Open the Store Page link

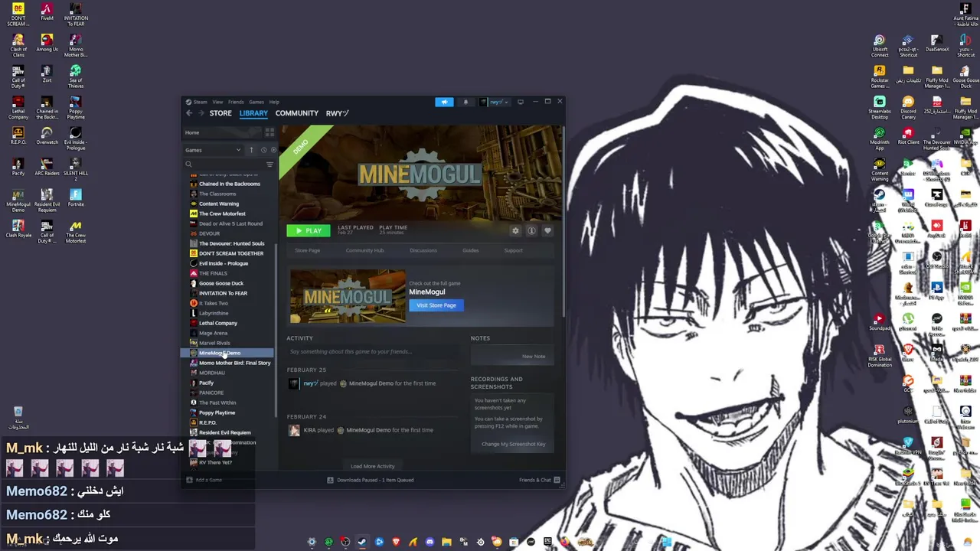pyautogui.click(x=308, y=250)
